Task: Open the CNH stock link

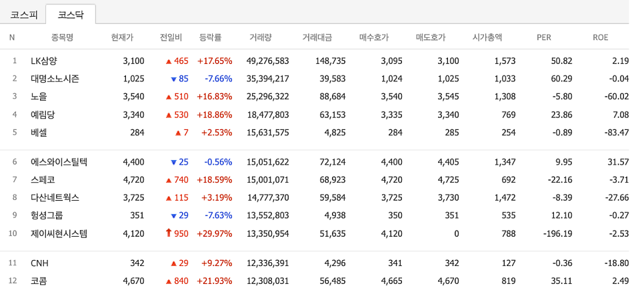Action: pyautogui.click(x=40, y=263)
